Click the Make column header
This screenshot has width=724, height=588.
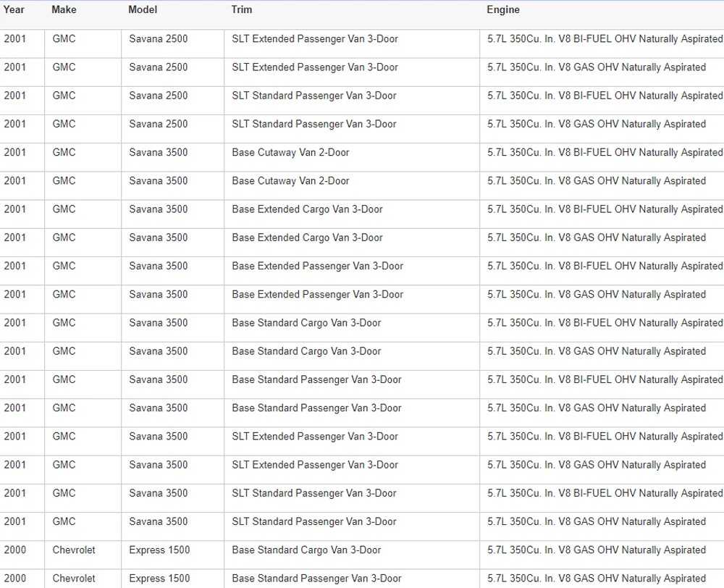click(64, 9)
